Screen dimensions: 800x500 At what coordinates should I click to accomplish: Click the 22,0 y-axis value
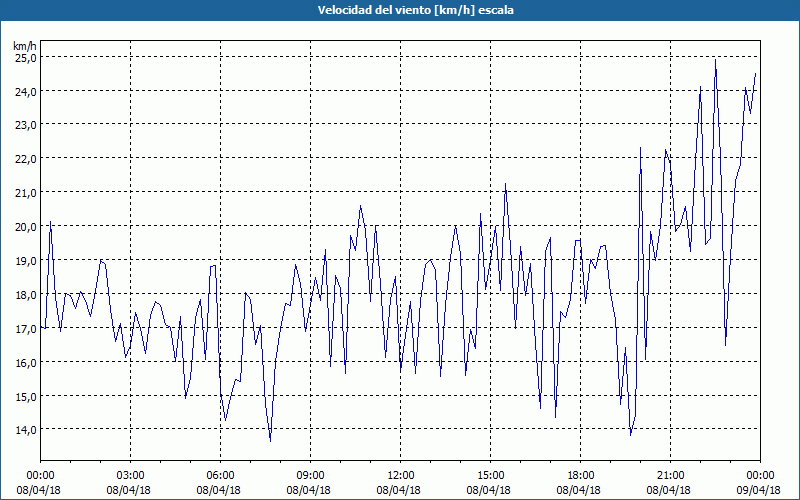tap(25, 159)
